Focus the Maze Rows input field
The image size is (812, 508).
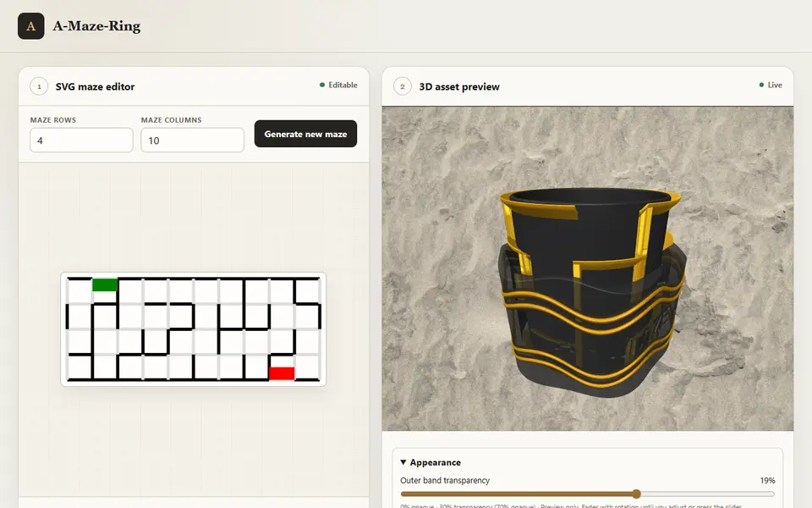tap(81, 140)
